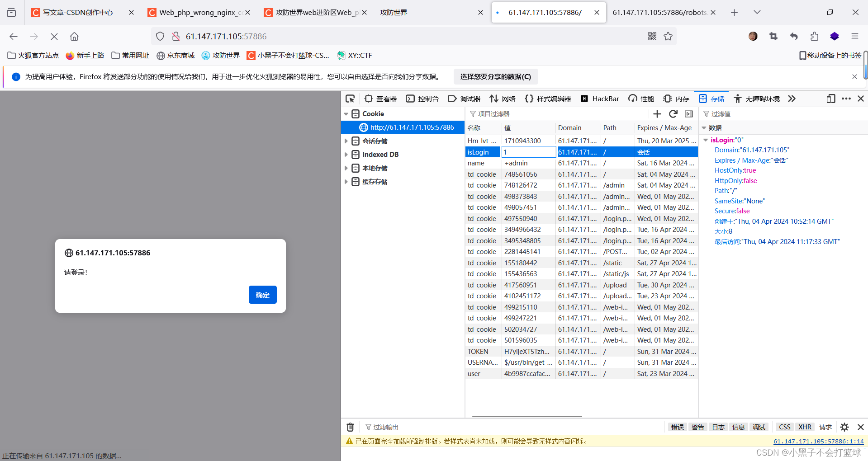The height and width of the screenshot is (461, 868).
Task: Toggle responsive design mode in DevTools
Action: [830, 99]
